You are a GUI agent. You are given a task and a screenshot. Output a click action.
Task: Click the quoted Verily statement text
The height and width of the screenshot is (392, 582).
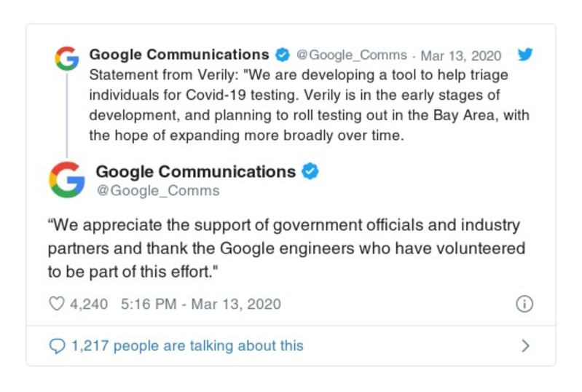coord(299,106)
